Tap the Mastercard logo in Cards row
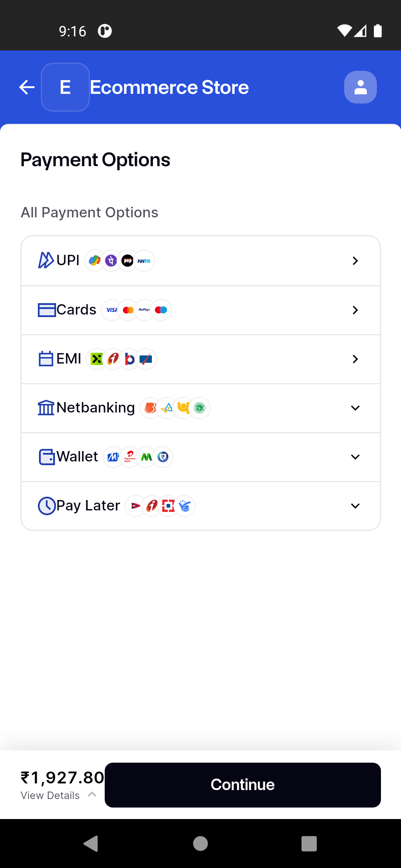The width and height of the screenshot is (401, 868). (128, 310)
